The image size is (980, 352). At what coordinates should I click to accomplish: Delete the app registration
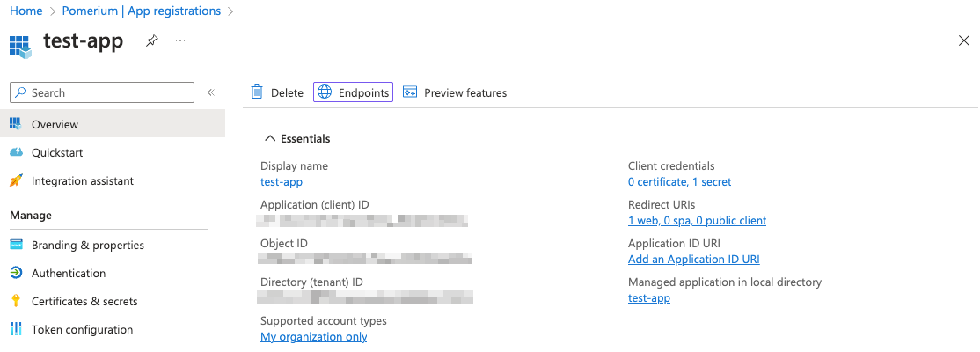(277, 92)
